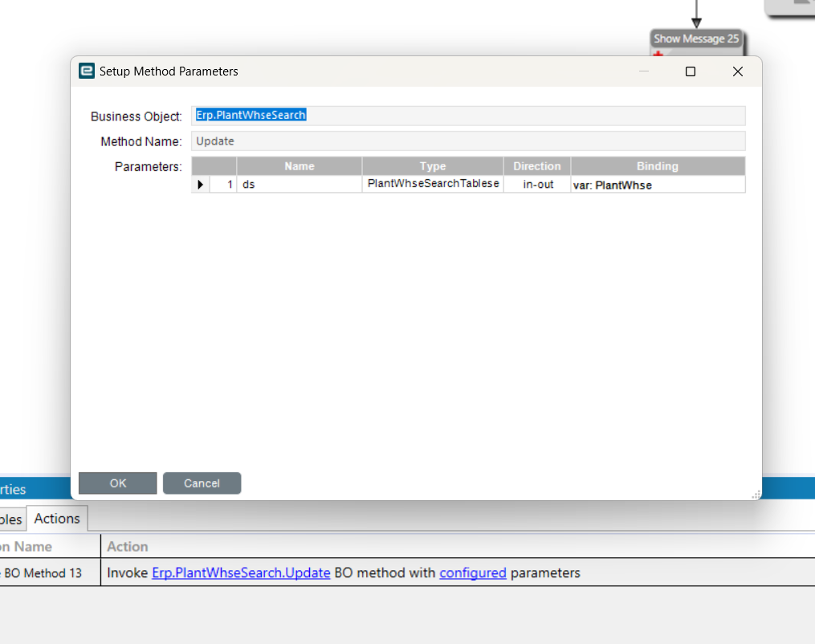Click the Binding column header
This screenshot has height=644, width=815.
(658, 166)
